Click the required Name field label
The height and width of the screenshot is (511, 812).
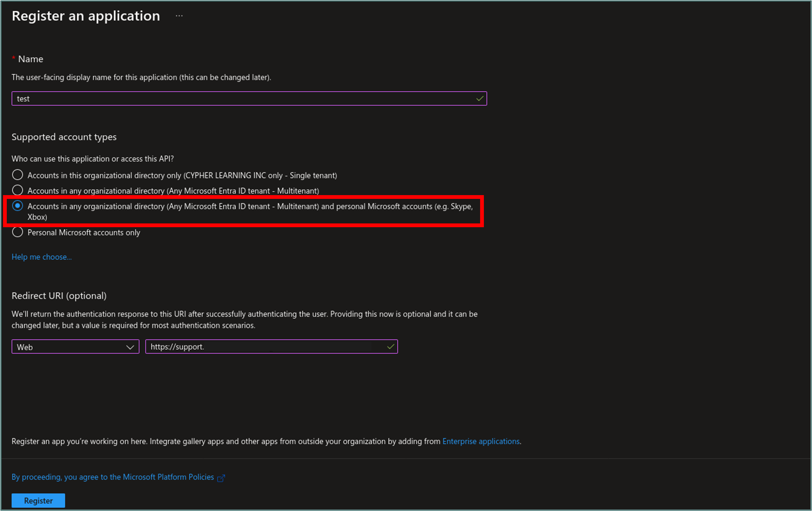pyautogui.click(x=31, y=59)
